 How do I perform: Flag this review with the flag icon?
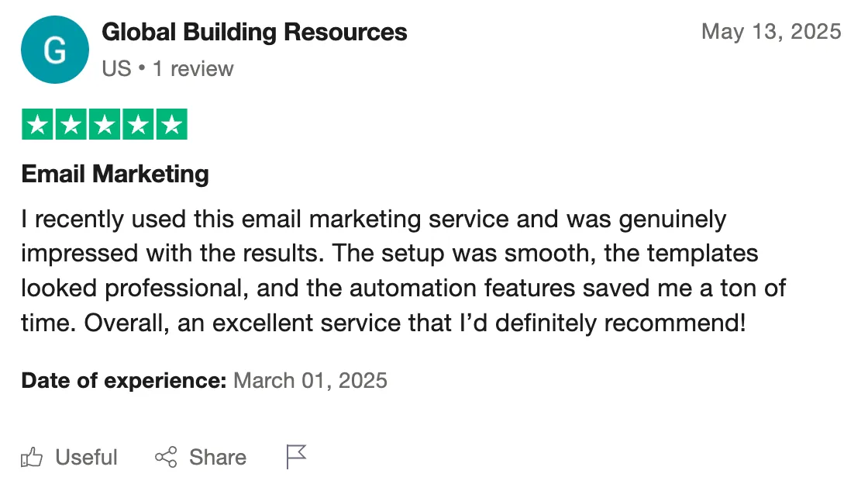tap(296, 457)
